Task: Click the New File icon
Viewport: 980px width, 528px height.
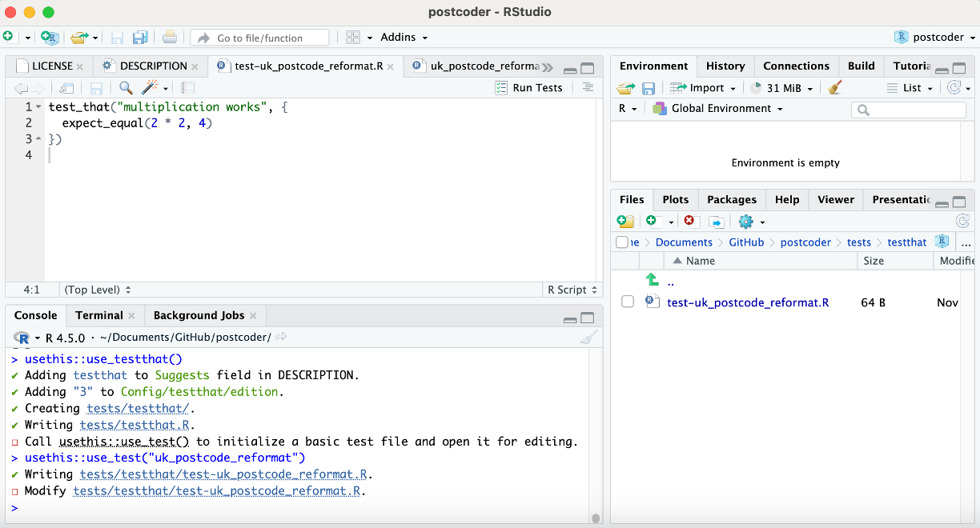Action: tap(8, 38)
